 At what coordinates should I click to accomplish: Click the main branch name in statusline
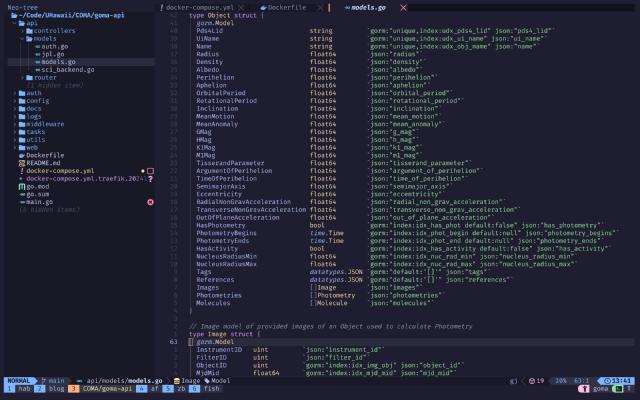click(57, 381)
